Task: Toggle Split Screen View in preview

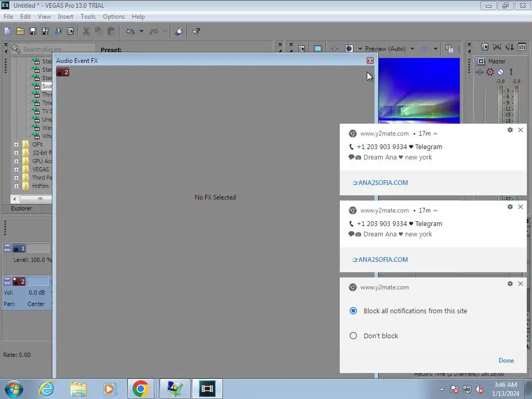Action: click(349, 48)
